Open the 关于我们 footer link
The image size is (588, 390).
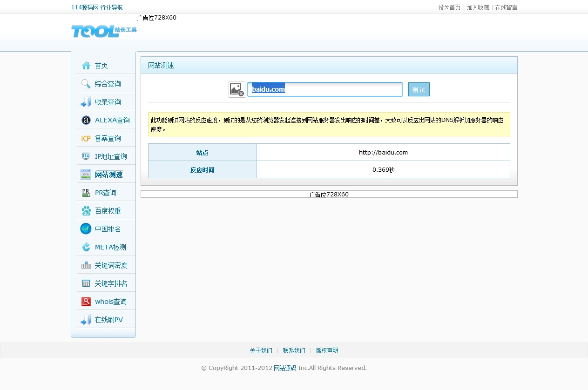261,350
